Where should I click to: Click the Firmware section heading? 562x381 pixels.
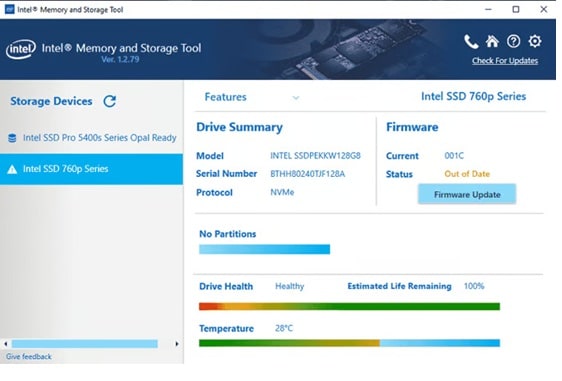tap(412, 127)
